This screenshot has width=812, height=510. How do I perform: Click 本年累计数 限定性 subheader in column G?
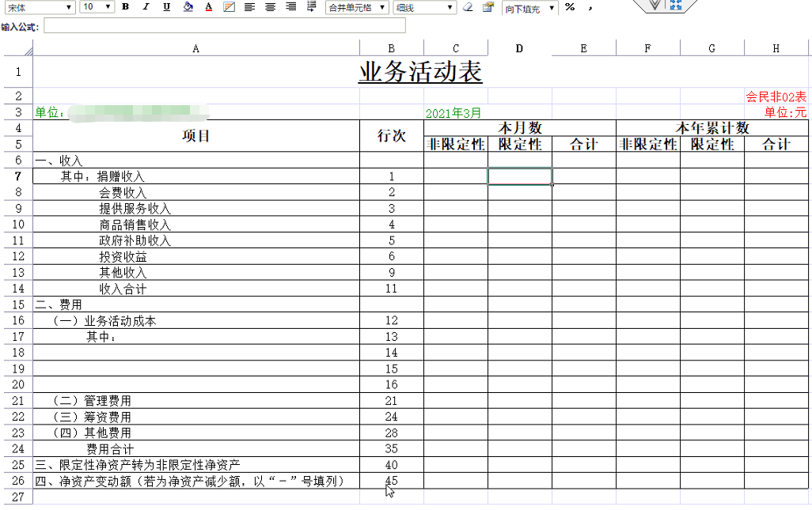coord(712,145)
